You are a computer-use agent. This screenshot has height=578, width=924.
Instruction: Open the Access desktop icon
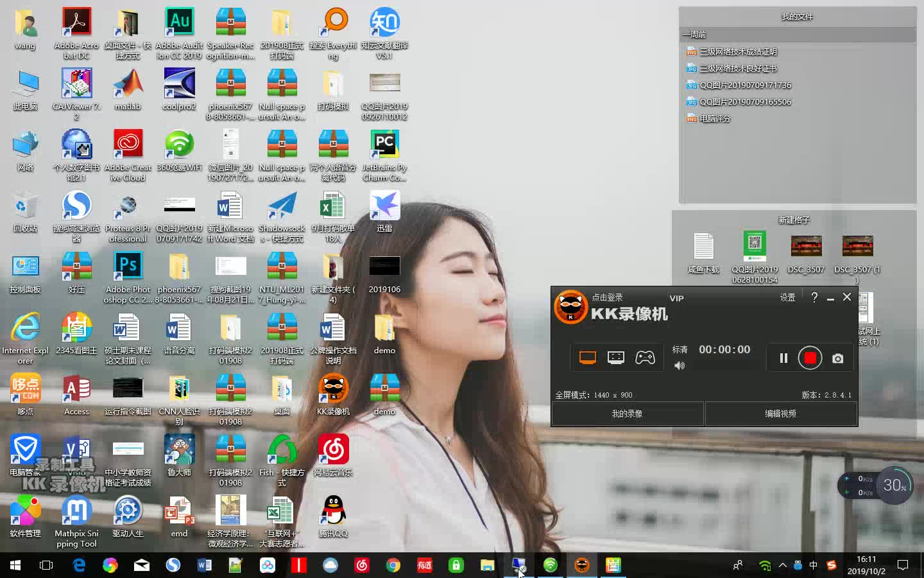[x=76, y=394]
